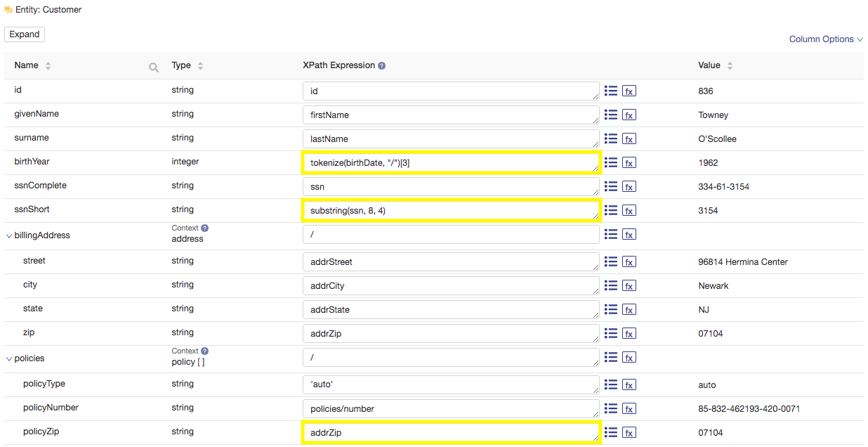The image size is (868, 447).
Task: Open the fx editor for city field
Action: [x=629, y=285]
